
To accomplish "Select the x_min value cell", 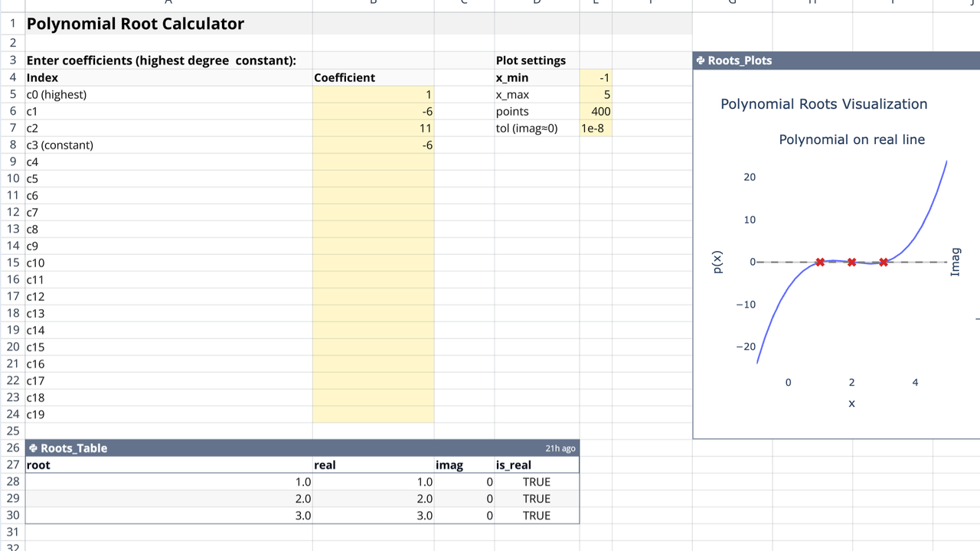I will click(596, 78).
